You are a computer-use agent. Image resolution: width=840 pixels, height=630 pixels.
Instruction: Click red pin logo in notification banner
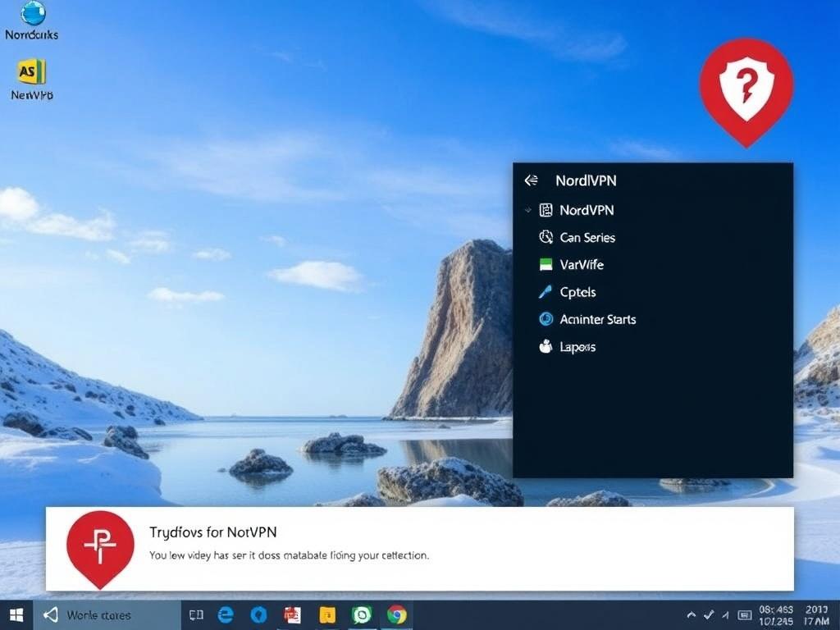click(x=100, y=549)
